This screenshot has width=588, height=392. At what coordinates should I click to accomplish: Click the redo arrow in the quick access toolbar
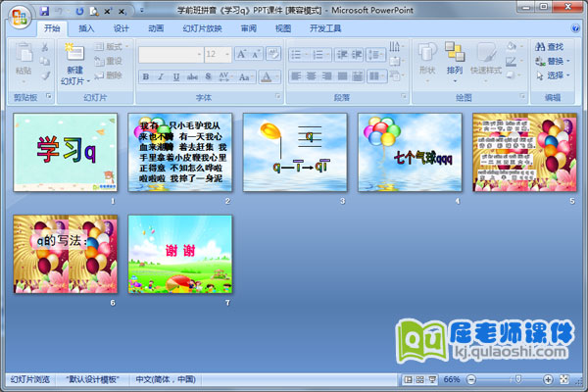click(x=79, y=11)
